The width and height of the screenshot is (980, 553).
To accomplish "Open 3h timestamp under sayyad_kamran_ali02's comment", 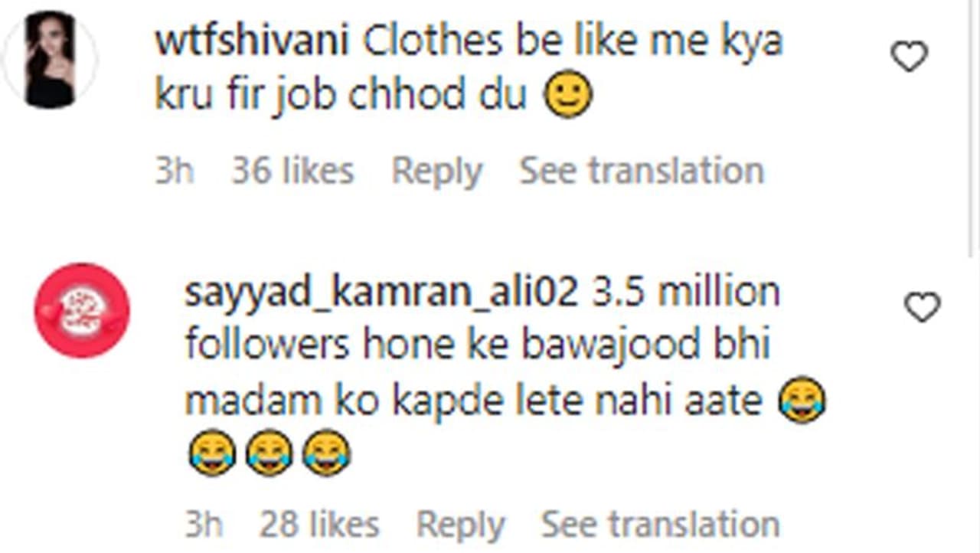I will (204, 525).
